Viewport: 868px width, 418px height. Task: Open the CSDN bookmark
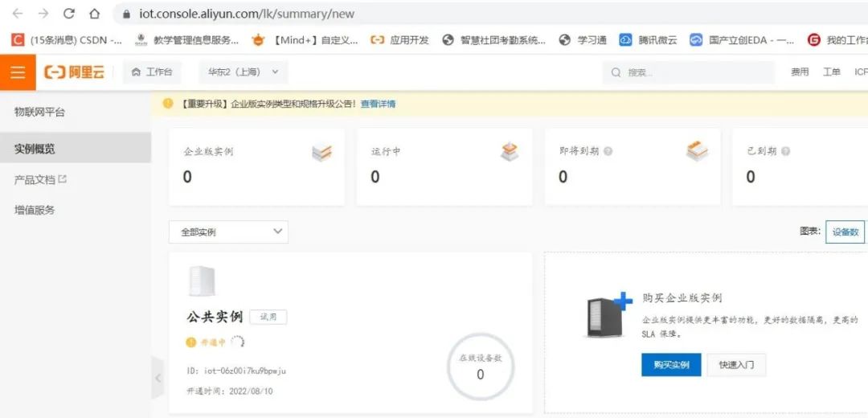coord(68,40)
